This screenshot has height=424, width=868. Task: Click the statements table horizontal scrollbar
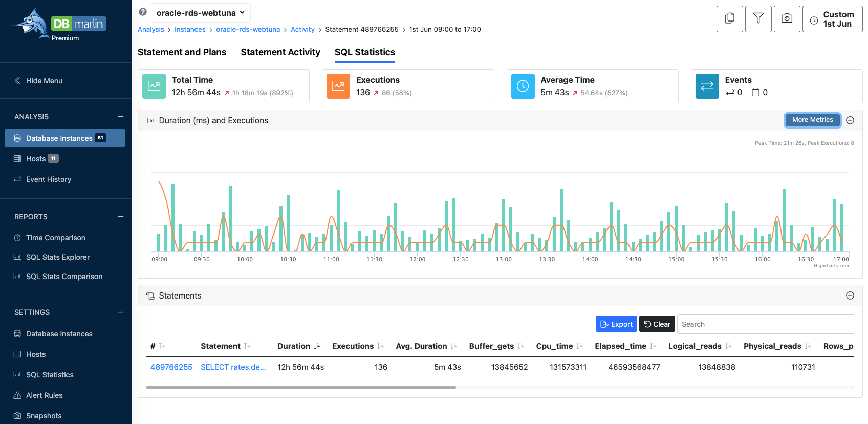(301, 387)
